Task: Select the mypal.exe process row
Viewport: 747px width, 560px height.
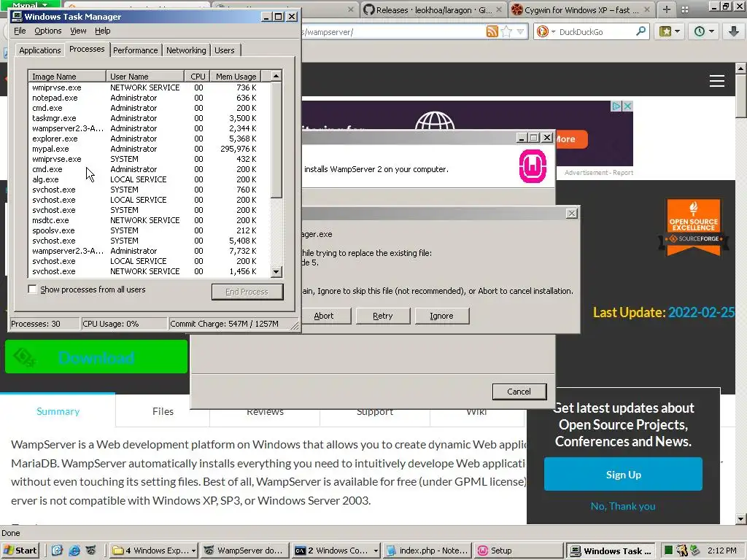Action: (149, 149)
